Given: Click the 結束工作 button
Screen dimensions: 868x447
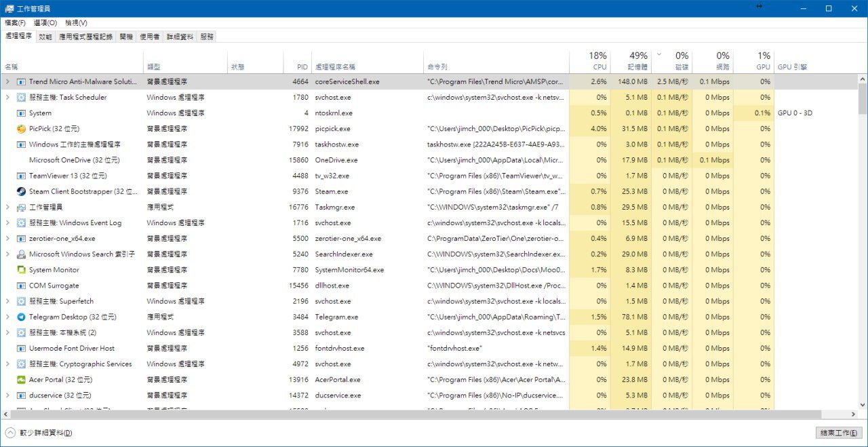Looking at the screenshot, I should click(839, 433).
